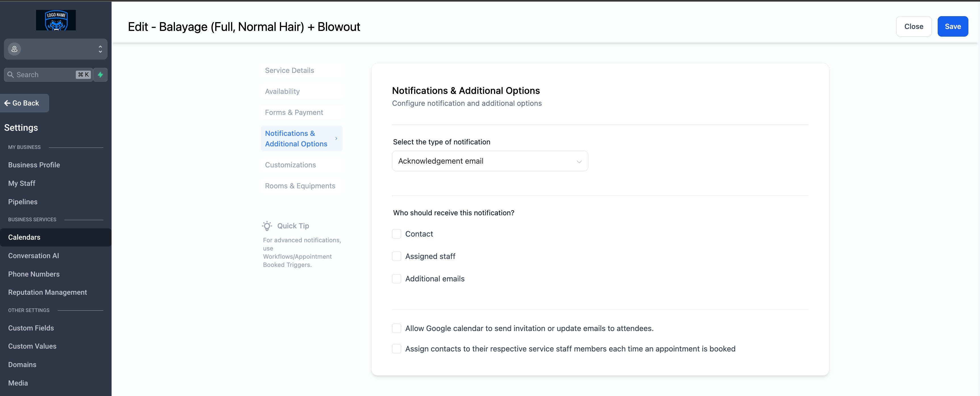Image resolution: width=980 pixels, height=396 pixels.
Task: Expand the account switcher dropdown arrows
Action: point(100,49)
